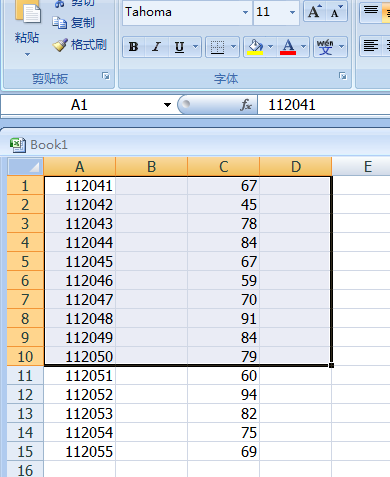This screenshot has width=390, height=477.
Task: Select row 10 header
Action: (25, 356)
